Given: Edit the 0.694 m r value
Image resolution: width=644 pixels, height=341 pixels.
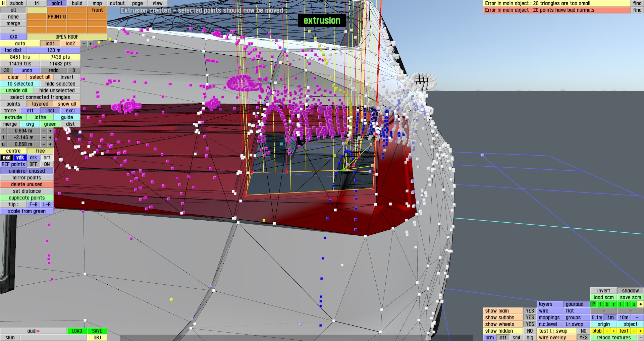Looking at the screenshot, I should [23, 131].
